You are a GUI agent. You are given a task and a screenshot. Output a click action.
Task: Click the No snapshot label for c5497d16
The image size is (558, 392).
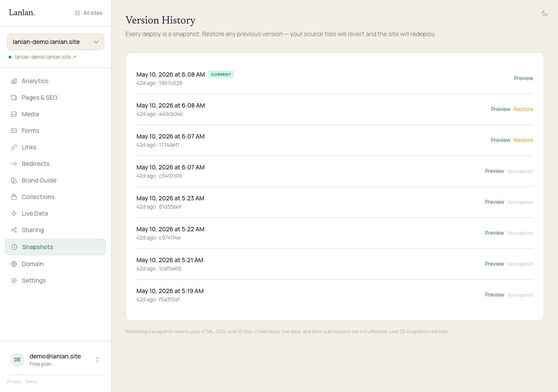520,171
